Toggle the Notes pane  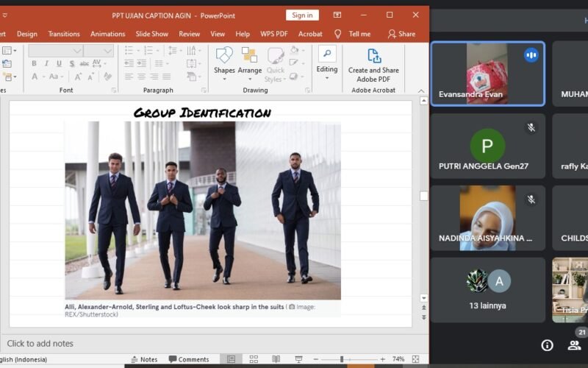[144, 359]
